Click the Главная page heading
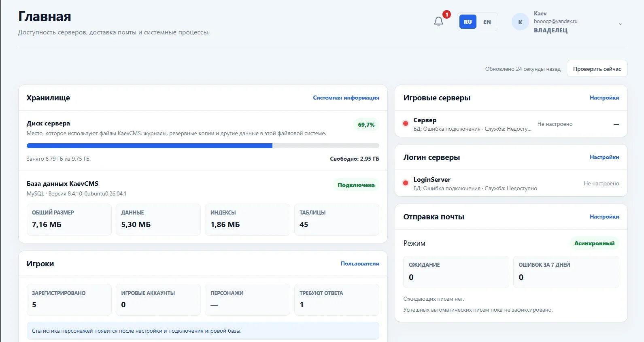Image resolution: width=644 pixels, height=342 pixels. point(45,16)
